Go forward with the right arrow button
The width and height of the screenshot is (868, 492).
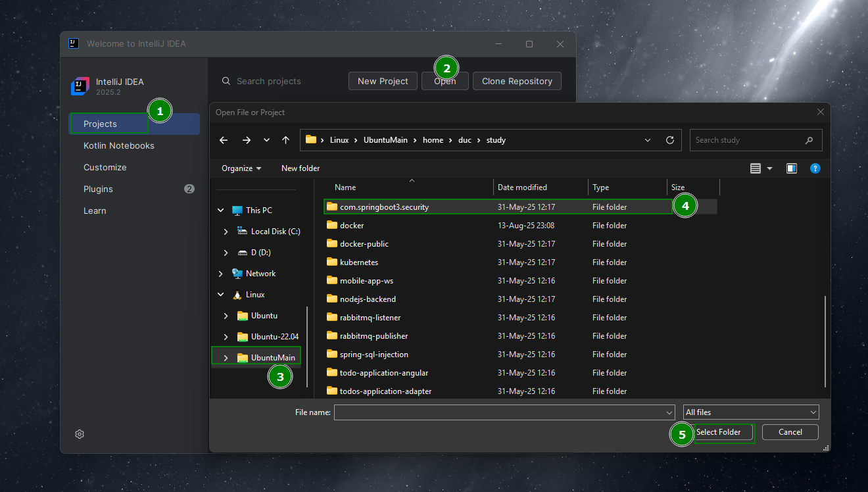click(247, 140)
